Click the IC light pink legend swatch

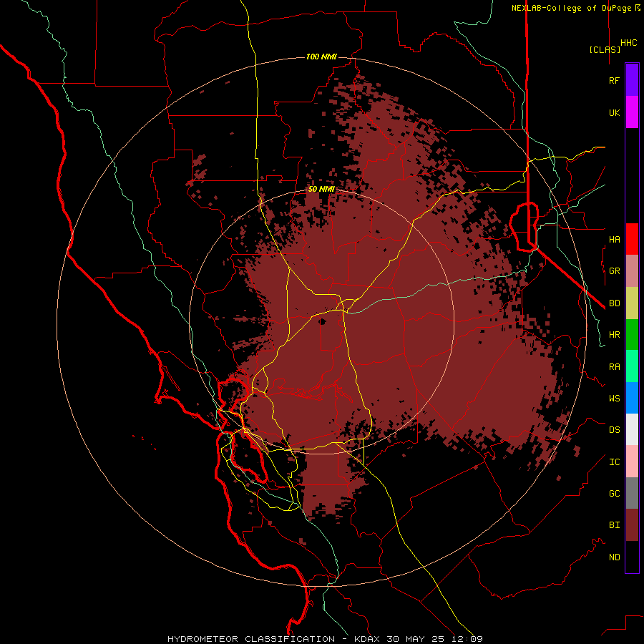tap(632, 462)
